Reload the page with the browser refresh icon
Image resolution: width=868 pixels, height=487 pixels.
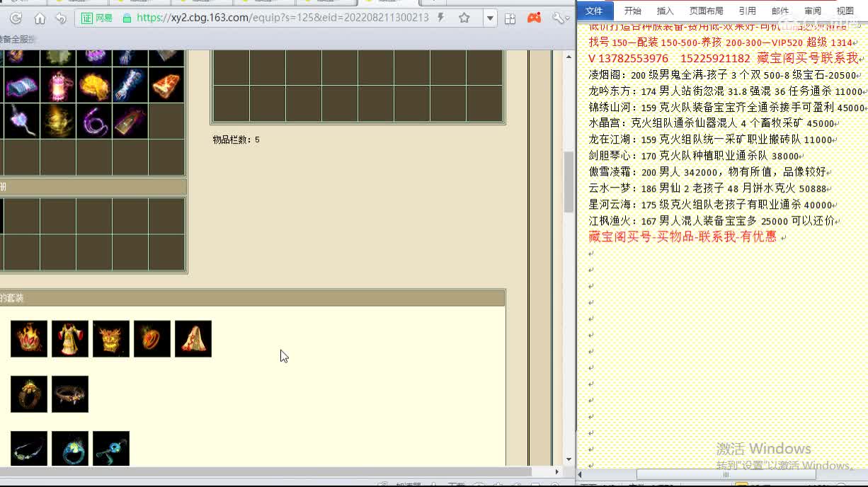[16, 18]
